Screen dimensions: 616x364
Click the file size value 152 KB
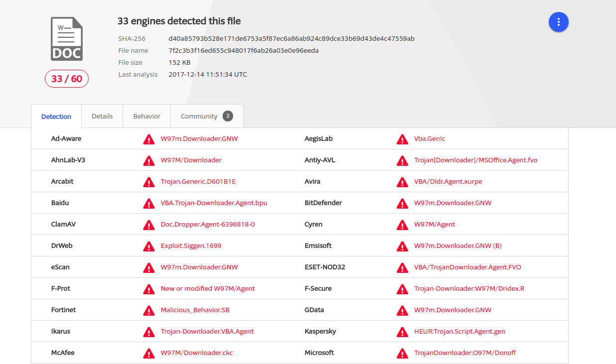click(180, 62)
